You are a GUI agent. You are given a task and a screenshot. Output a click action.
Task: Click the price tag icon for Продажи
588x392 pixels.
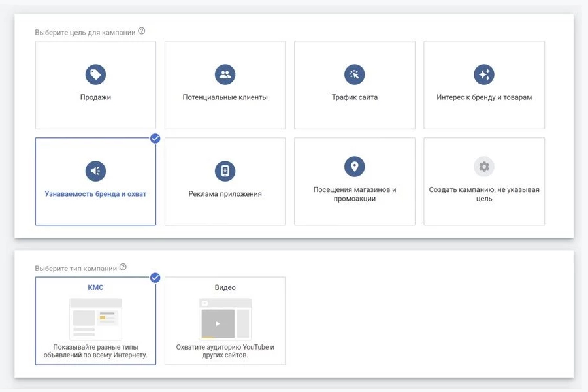[x=95, y=74]
